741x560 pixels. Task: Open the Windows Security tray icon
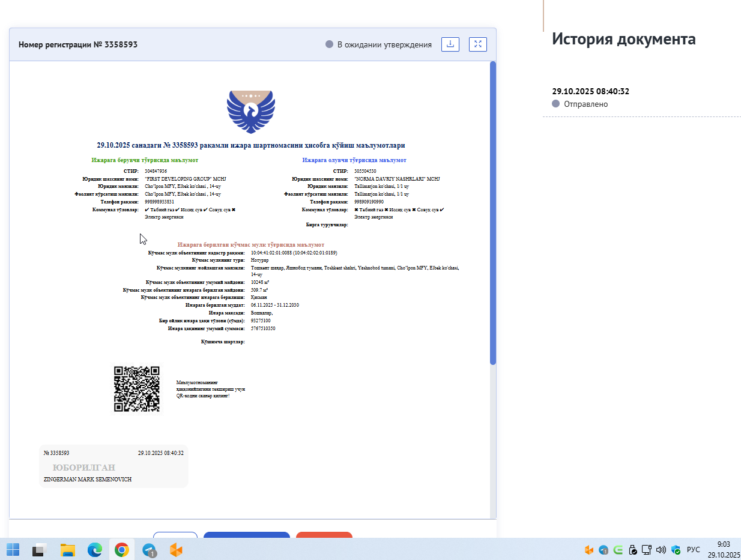(676, 549)
